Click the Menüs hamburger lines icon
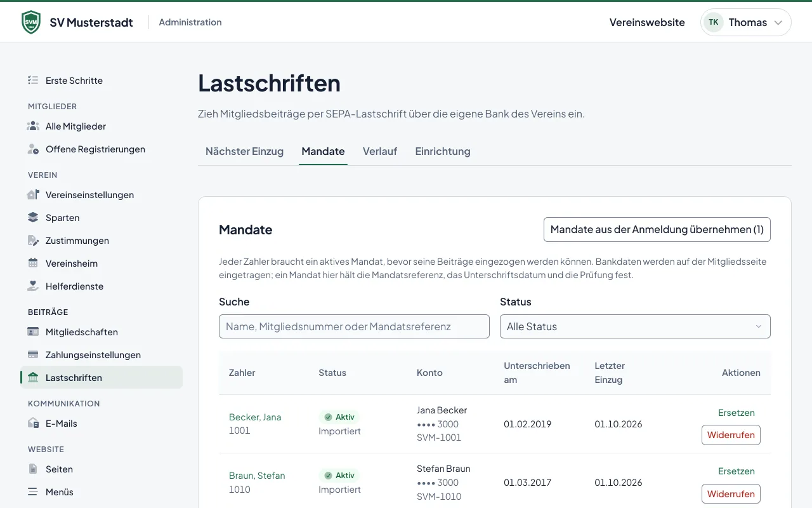The width and height of the screenshot is (812, 508). point(33,492)
